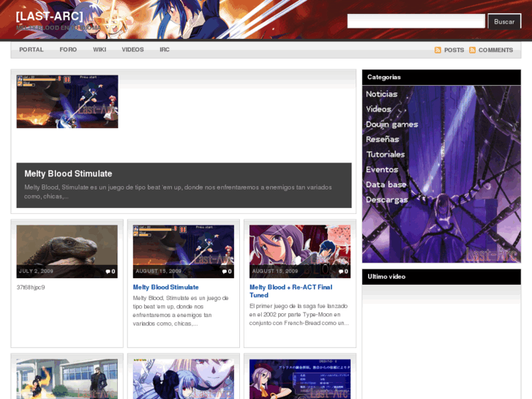The image size is (532, 399).
Task: Open the VIDEOS menu item
Action: coord(132,50)
